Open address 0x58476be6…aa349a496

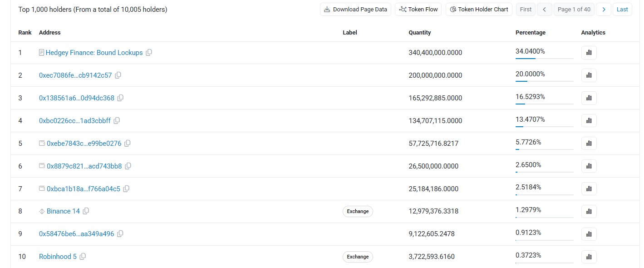pos(77,234)
